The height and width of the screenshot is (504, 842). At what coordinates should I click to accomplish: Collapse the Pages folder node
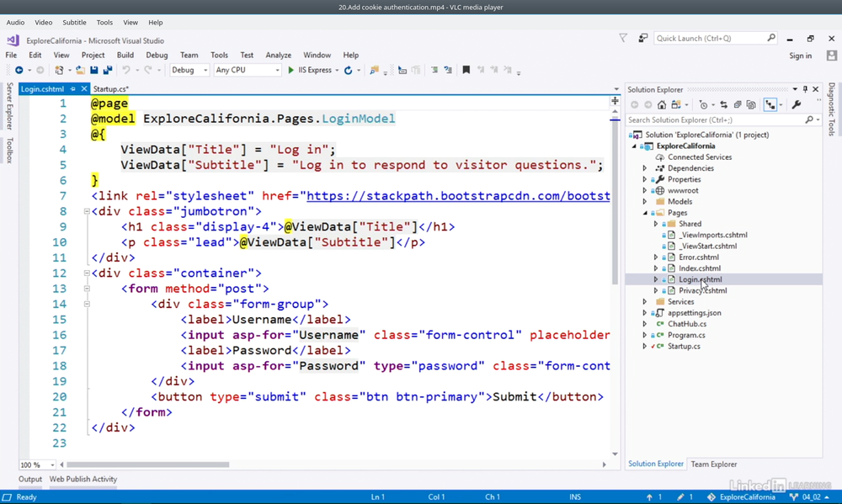(x=645, y=213)
